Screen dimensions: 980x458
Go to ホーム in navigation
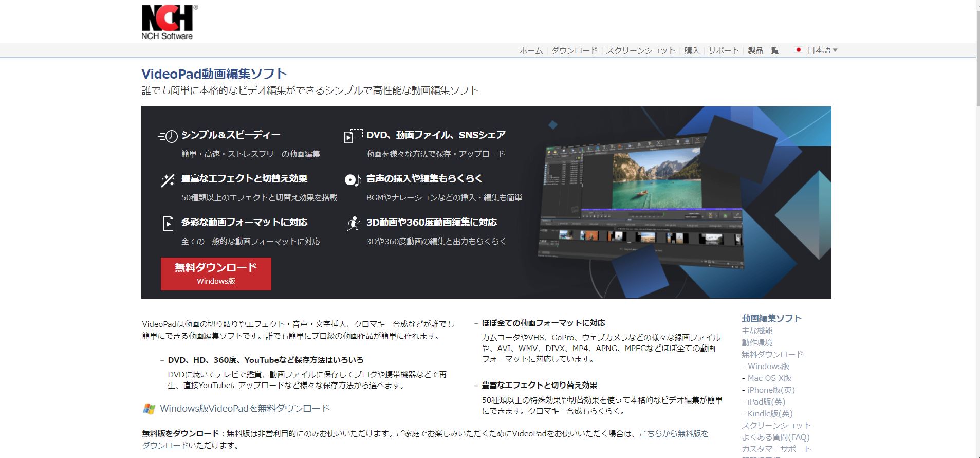pyautogui.click(x=531, y=50)
